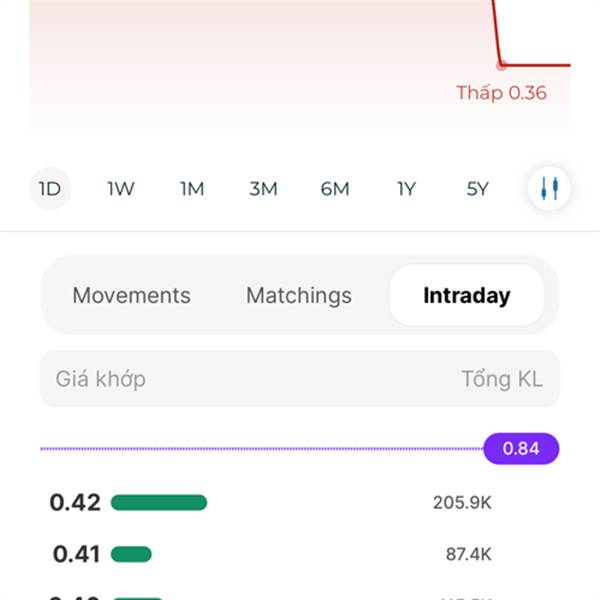Select the Intraday tab
Screen dimensions: 600x600
(467, 295)
